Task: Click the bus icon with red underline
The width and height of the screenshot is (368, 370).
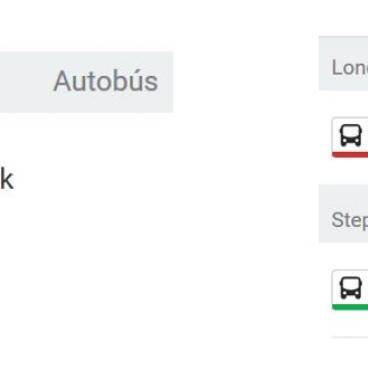Action: point(351,135)
